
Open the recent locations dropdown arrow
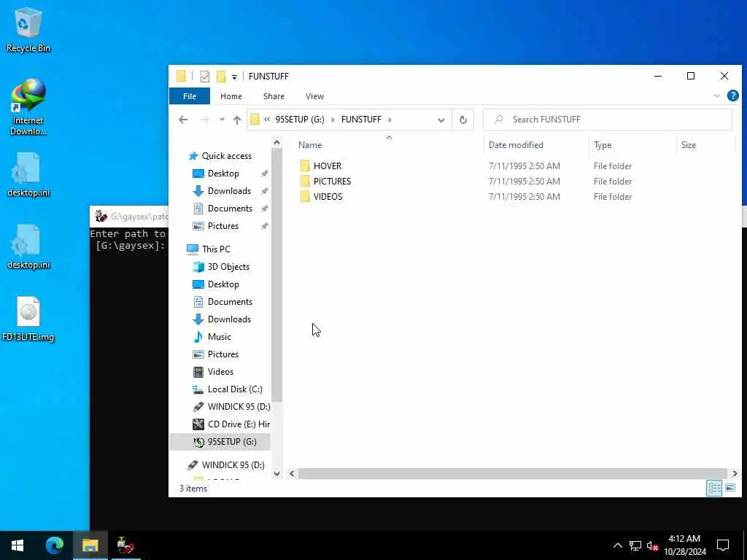tap(222, 120)
